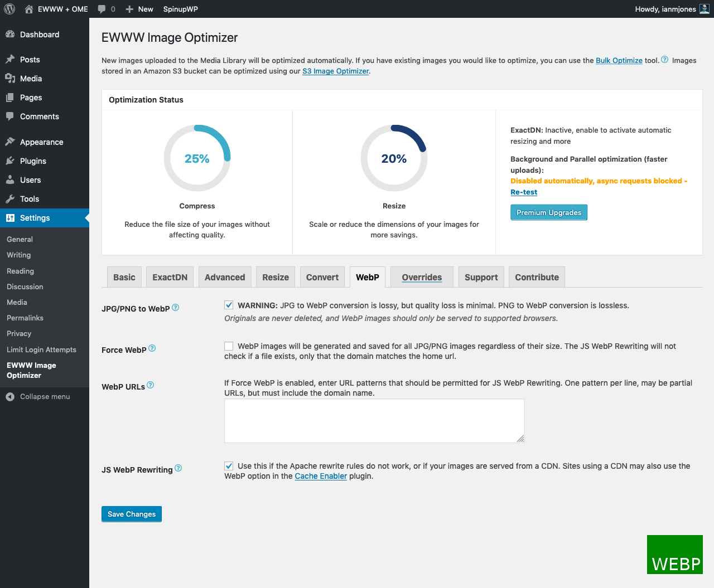Click the Dashboard gauge icon
Screen dimensions: 714x588
(x=10, y=34)
